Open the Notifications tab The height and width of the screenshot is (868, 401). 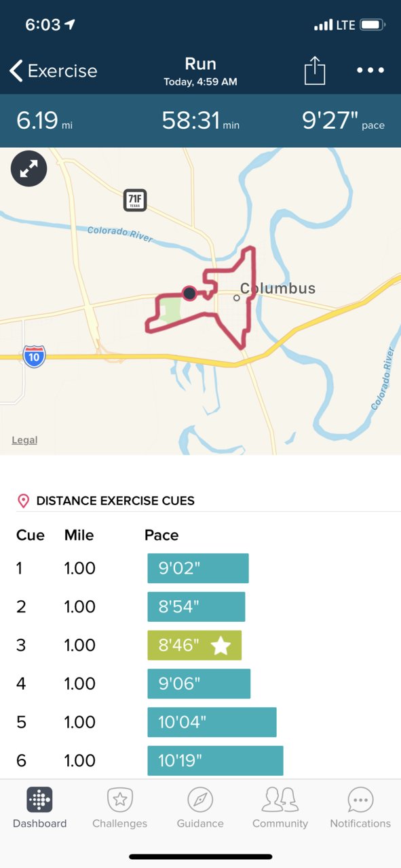click(360, 808)
